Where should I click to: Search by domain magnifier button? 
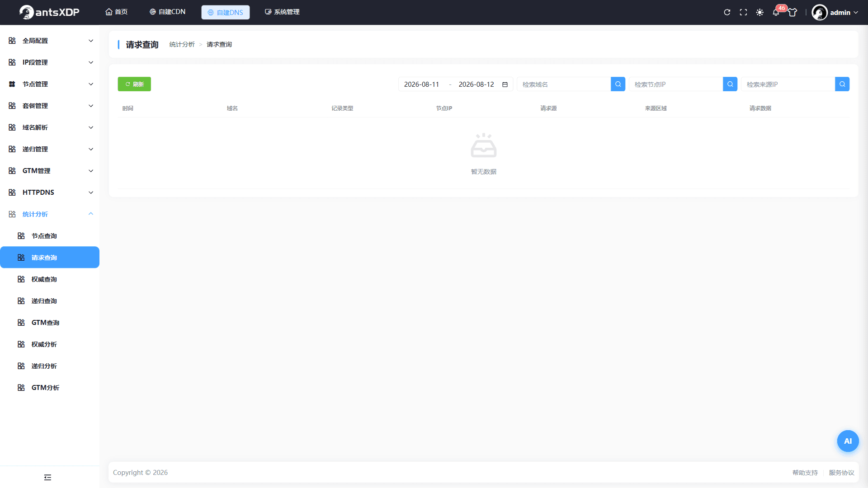point(618,84)
